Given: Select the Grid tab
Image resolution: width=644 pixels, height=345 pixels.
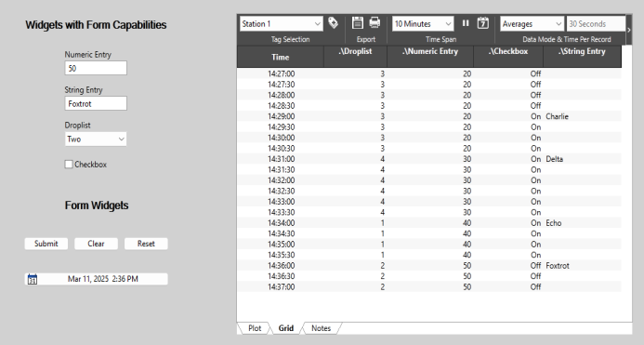Looking at the screenshot, I should [286, 328].
